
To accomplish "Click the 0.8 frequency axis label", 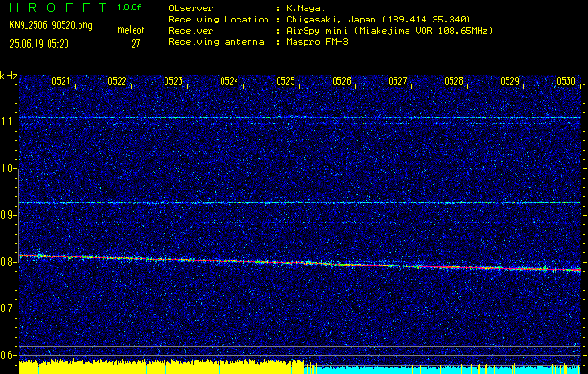I will pos(7,262).
